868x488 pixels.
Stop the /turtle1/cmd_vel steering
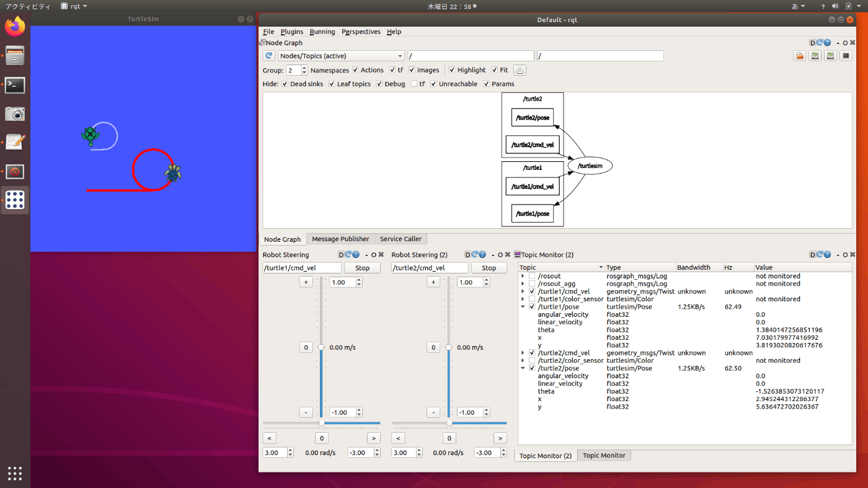(363, 268)
